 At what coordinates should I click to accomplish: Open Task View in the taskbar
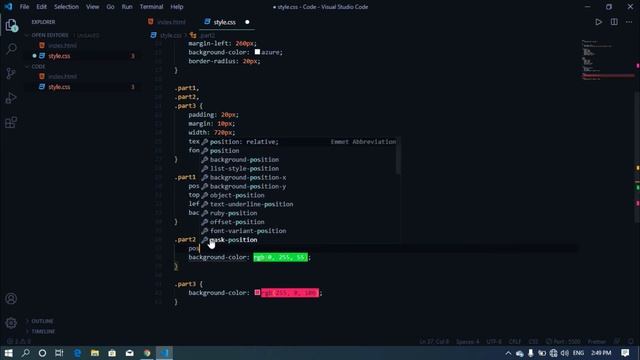coord(59,353)
